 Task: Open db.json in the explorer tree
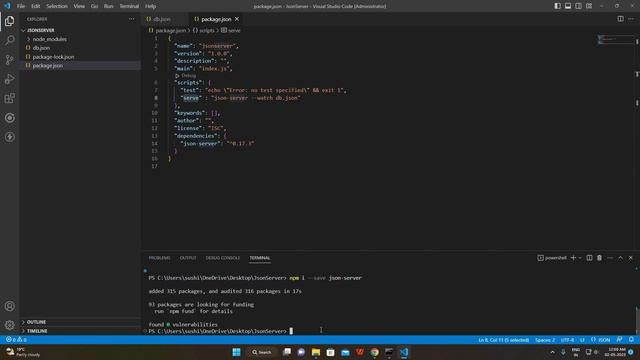tap(80, 48)
